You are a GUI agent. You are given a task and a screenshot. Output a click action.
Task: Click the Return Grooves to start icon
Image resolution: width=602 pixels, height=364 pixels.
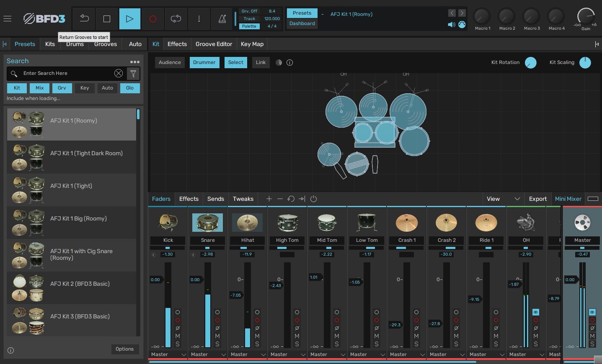click(84, 18)
